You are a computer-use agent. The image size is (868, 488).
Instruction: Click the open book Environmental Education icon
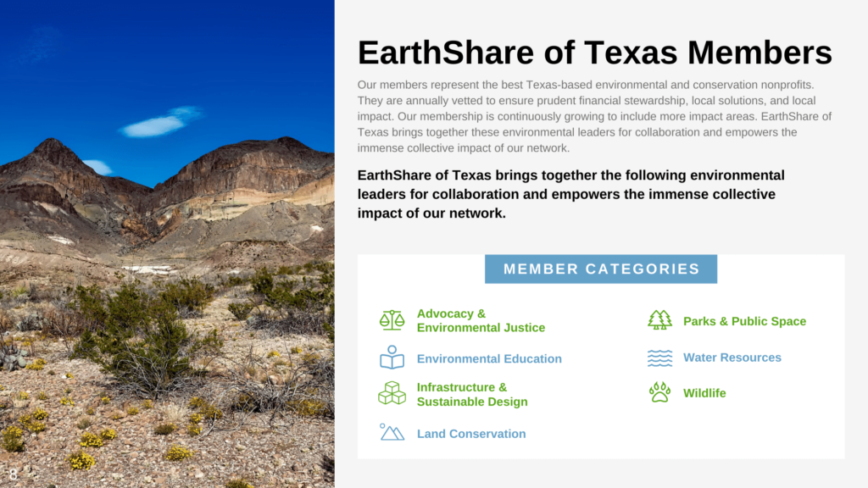(391, 358)
